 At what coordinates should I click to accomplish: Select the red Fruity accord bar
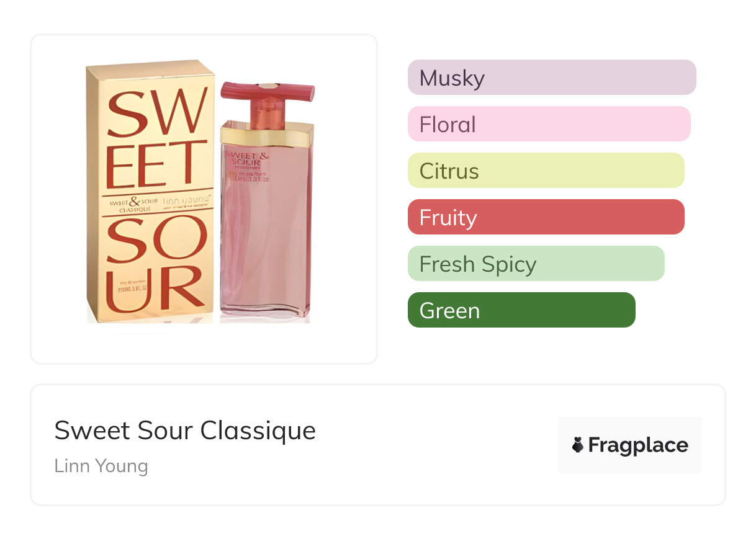(546, 217)
